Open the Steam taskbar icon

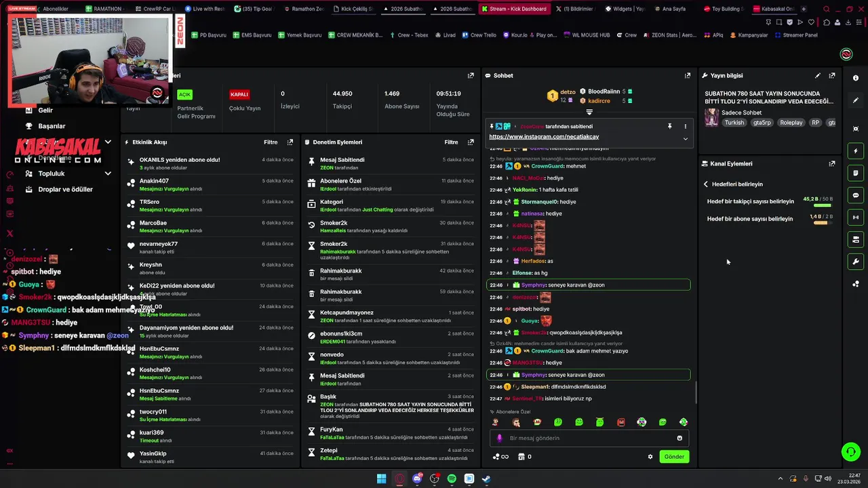coord(486,479)
